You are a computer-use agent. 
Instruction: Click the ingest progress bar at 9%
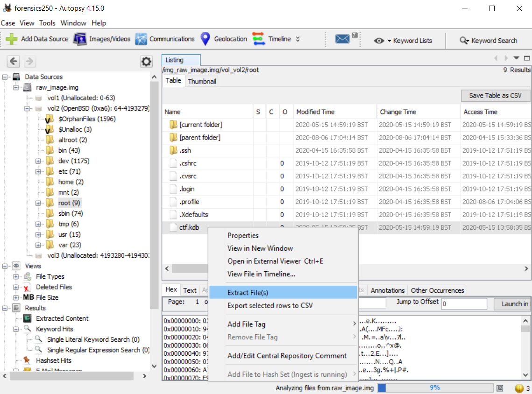coord(435,388)
